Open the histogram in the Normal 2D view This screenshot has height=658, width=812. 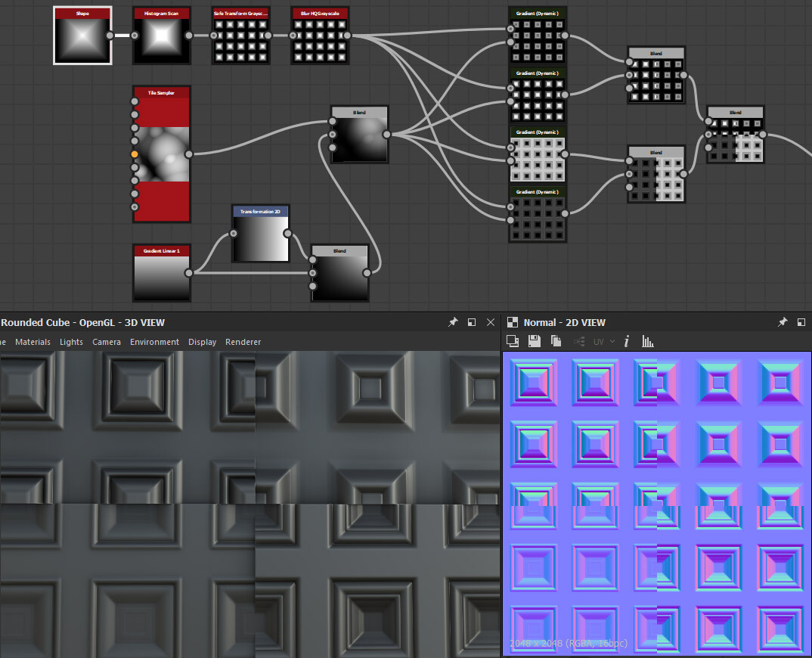pos(647,341)
